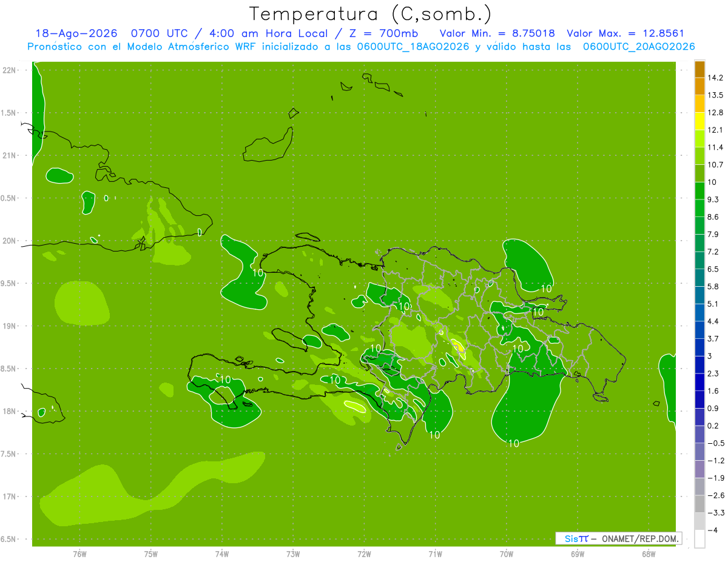Click the "6.5" colorbar value
Viewport: 728px width, 562px height.
[x=714, y=269]
